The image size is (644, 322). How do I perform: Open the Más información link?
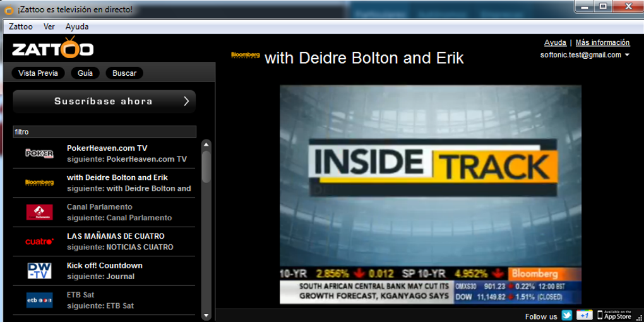[x=602, y=42]
